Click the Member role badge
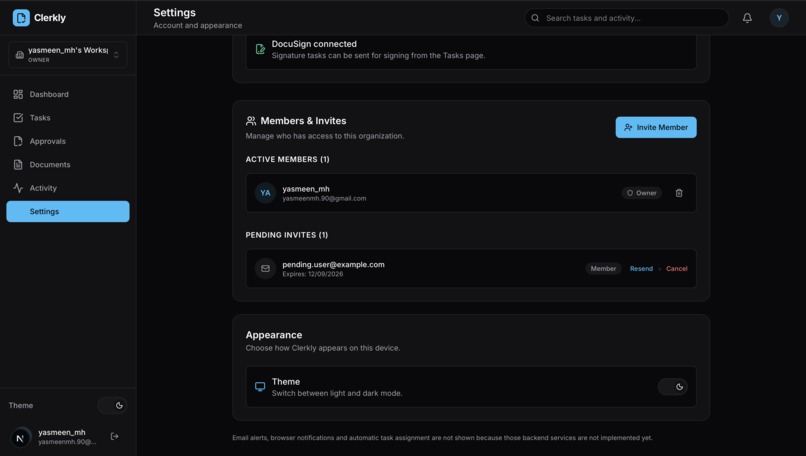The image size is (806, 456). 603,268
